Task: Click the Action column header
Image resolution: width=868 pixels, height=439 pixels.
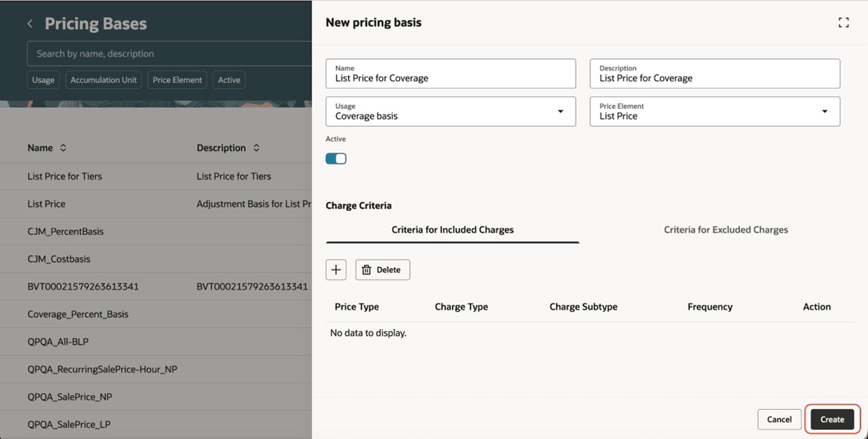Action: [817, 307]
